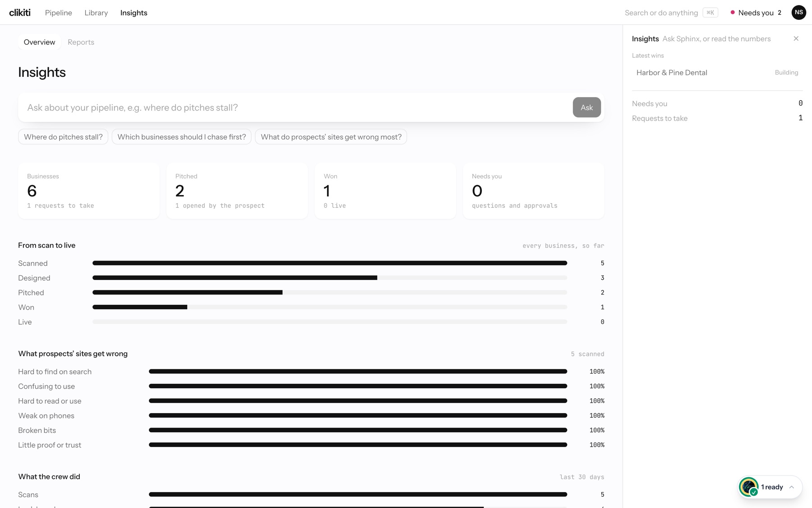Click the Designed funnel bar
This screenshot has width=812, height=508.
click(x=330, y=278)
